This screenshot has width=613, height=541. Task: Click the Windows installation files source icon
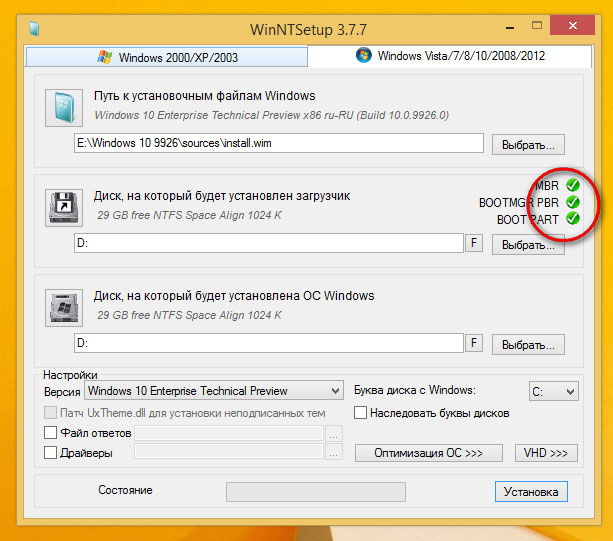point(64,108)
